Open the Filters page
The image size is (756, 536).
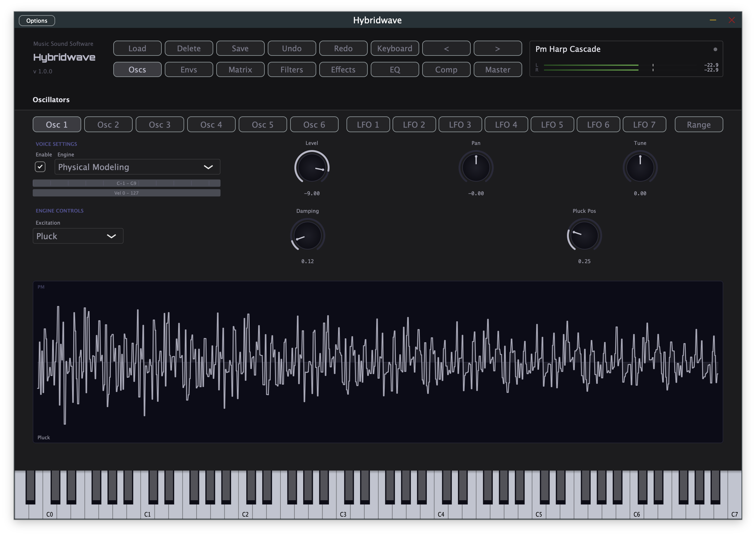(291, 70)
